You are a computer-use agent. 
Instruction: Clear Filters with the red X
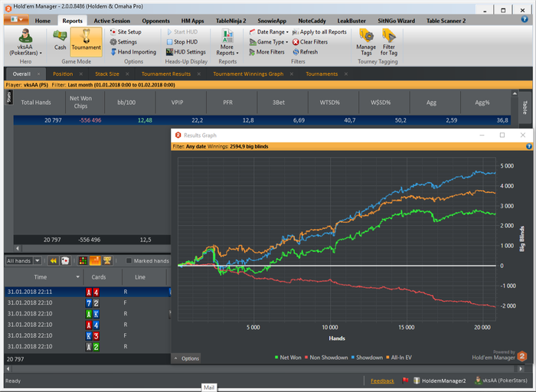[310, 41]
